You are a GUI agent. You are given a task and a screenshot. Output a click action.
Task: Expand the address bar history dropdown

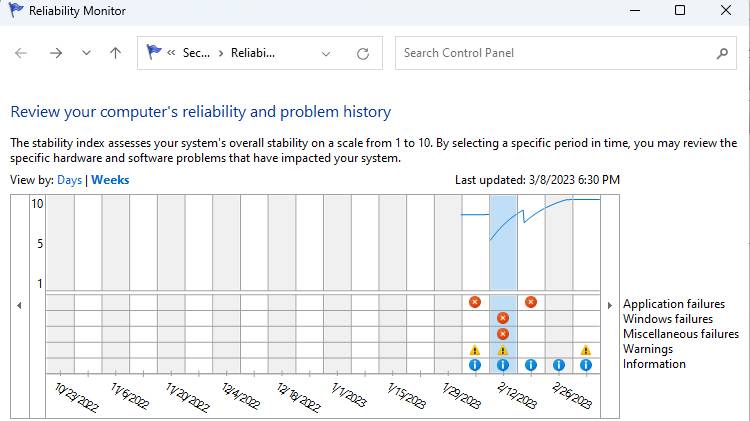(326, 54)
